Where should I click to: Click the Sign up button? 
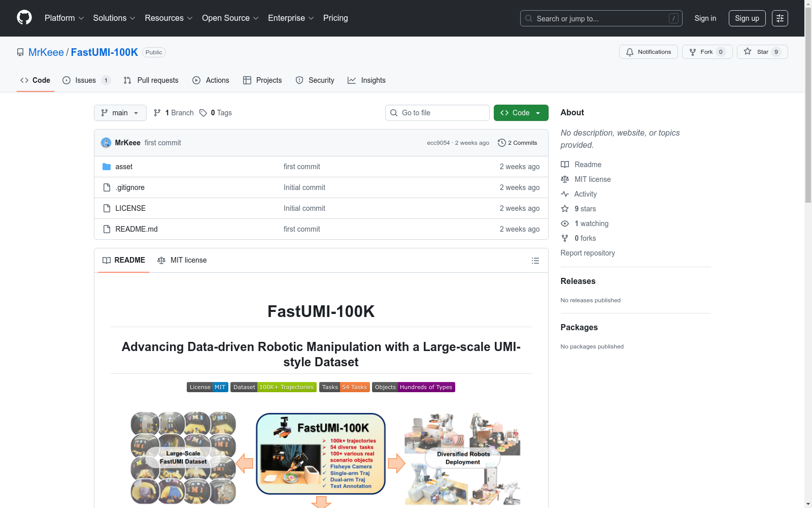[x=747, y=18]
